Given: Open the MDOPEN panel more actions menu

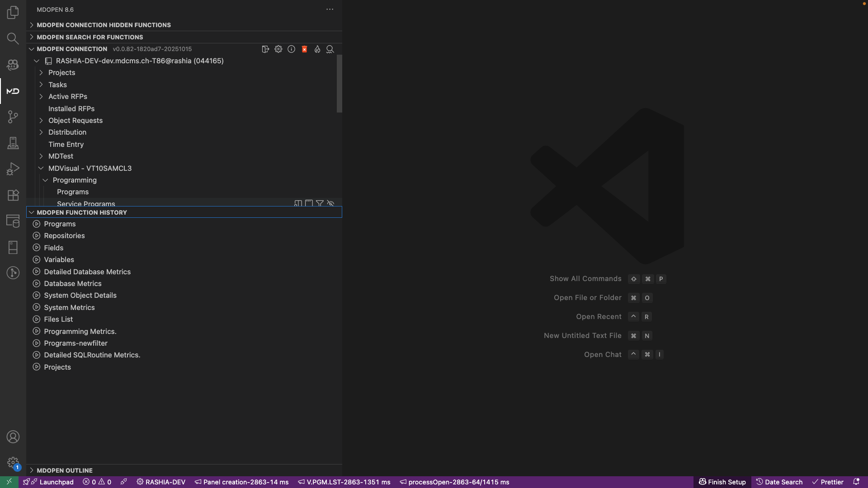Looking at the screenshot, I should pos(330,9).
